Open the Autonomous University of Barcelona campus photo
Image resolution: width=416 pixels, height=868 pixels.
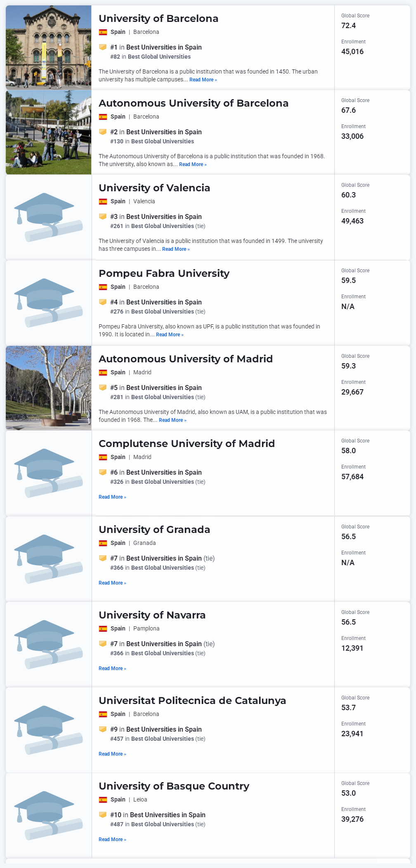(x=49, y=132)
